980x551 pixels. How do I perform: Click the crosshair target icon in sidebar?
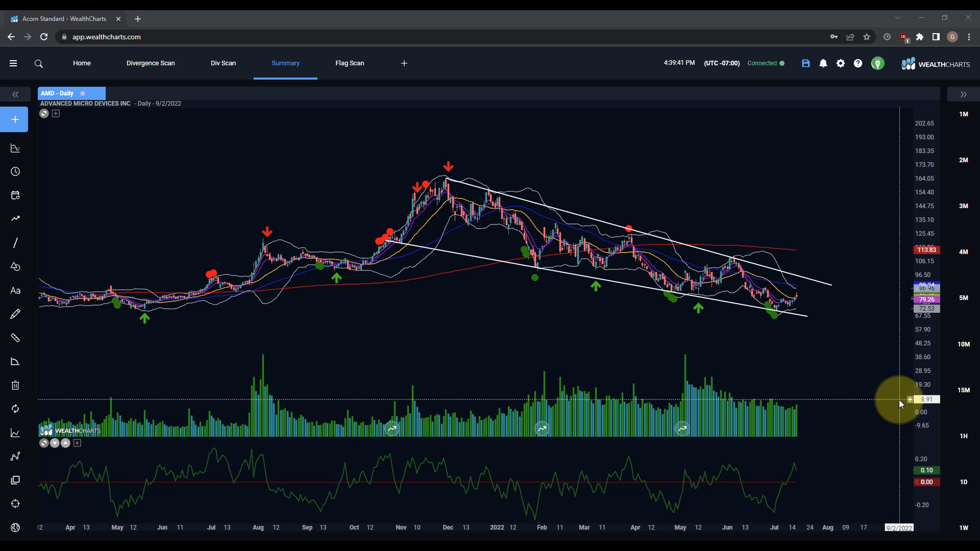click(15, 504)
